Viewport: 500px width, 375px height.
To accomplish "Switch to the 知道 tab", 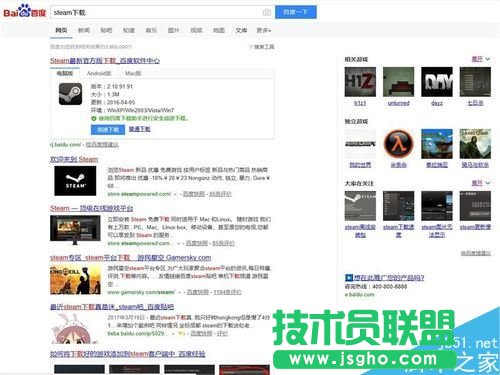I will (x=129, y=30).
